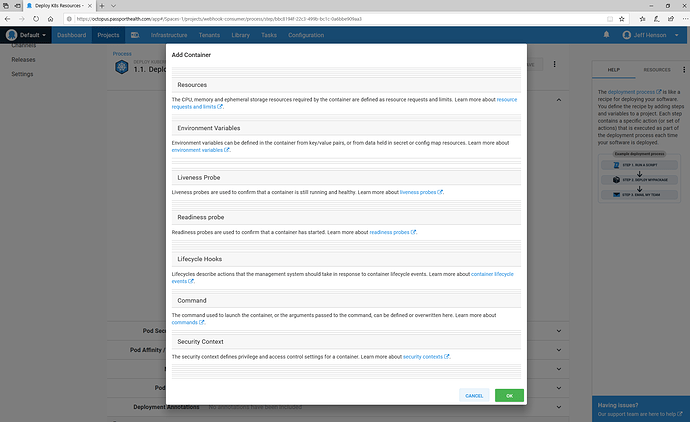The image size is (690, 422).
Task: Open the commands documentation link
Action: pos(187,323)
